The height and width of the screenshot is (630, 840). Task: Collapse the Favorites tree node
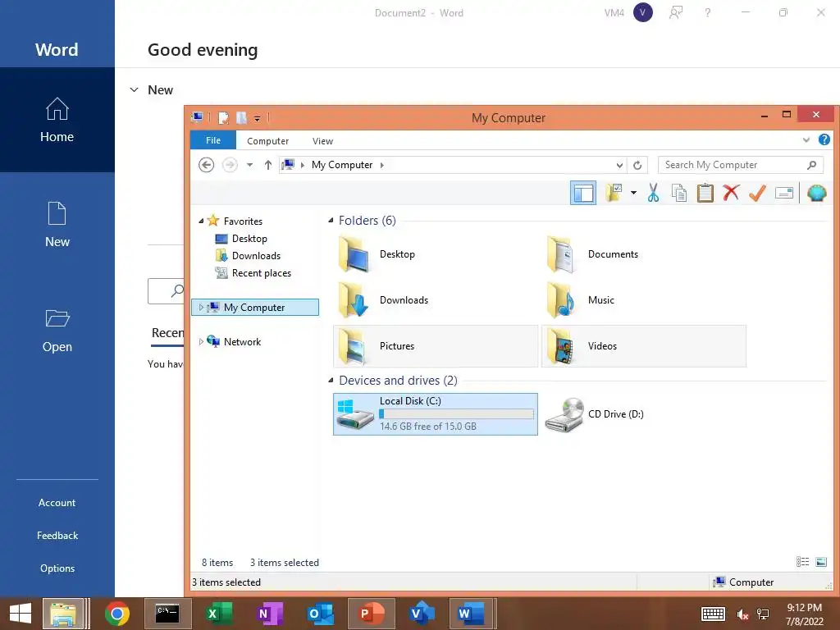[x=201, y=221]
